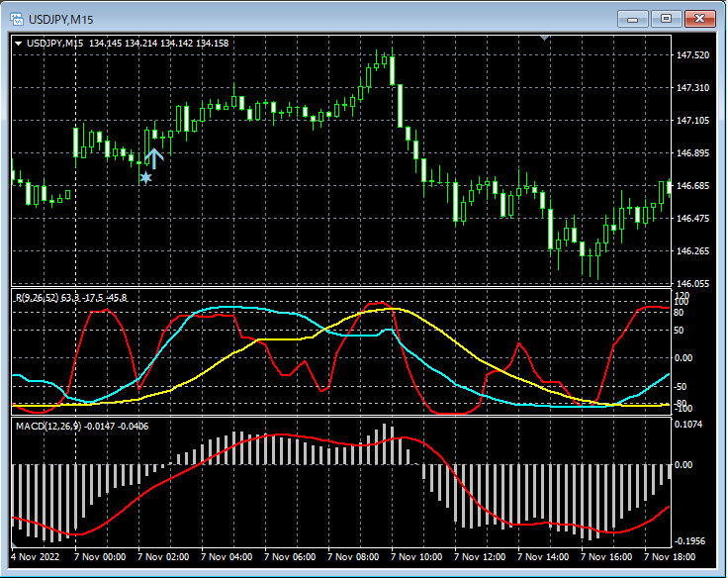Viewport: 728px width, 578px height.
Task: Open the USDJPY,M15 chart dropdown triangle
Action: [18, 44]
